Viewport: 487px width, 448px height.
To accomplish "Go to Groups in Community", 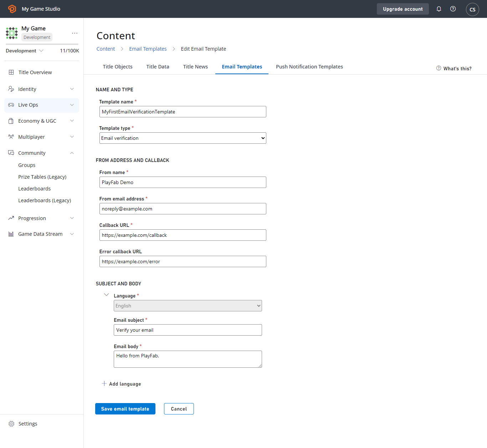I will coord(27,165).
